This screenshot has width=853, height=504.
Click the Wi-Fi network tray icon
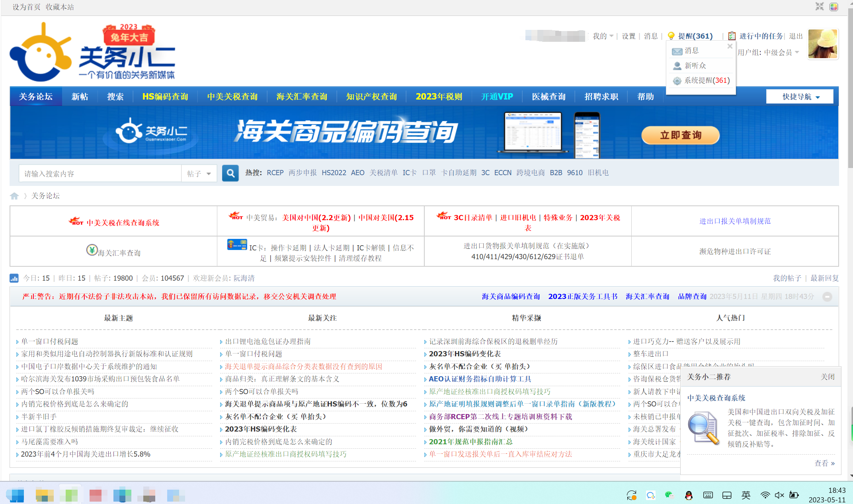[765, 495]
